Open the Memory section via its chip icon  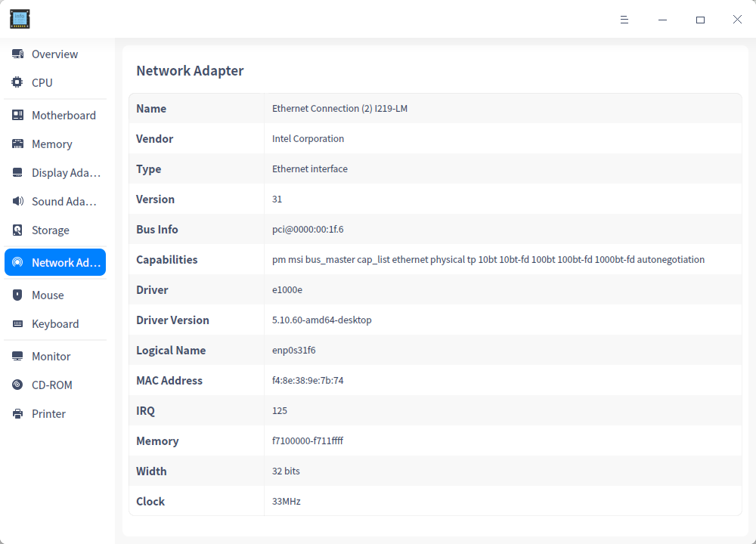(17, 144)
